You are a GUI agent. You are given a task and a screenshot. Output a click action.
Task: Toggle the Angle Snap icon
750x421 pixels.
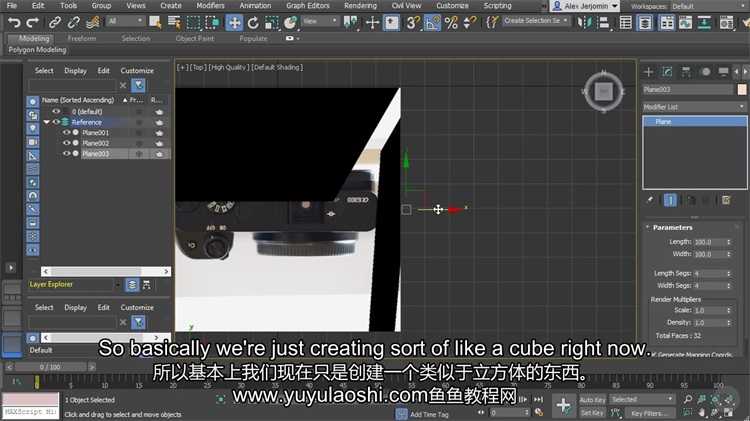pyautogui.click(x=431, y=21)
